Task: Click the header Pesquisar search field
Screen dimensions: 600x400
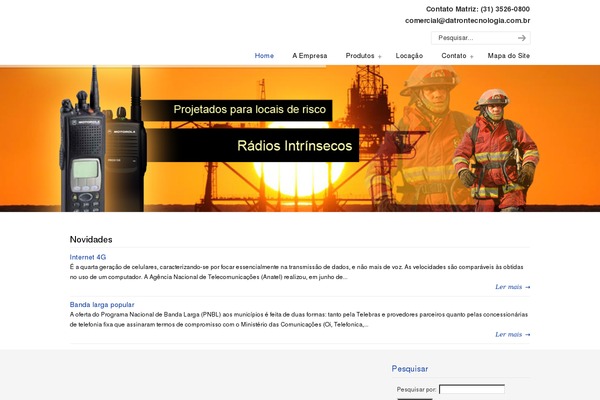Action: click(x=472, y=38)
